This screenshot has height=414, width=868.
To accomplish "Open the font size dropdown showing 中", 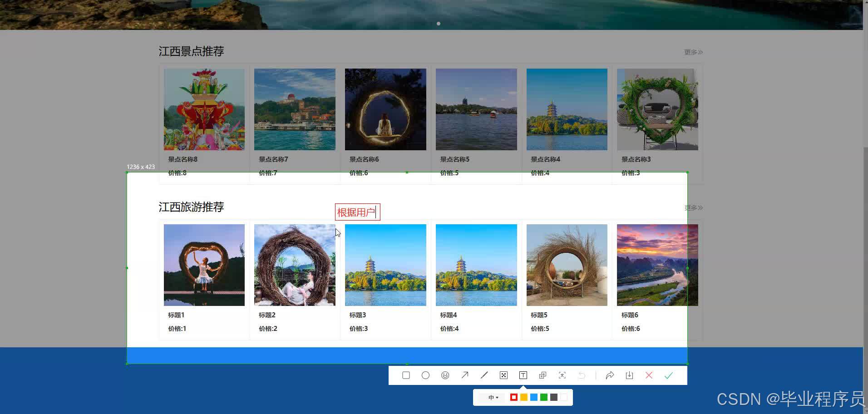I will (x=493, y=398).
